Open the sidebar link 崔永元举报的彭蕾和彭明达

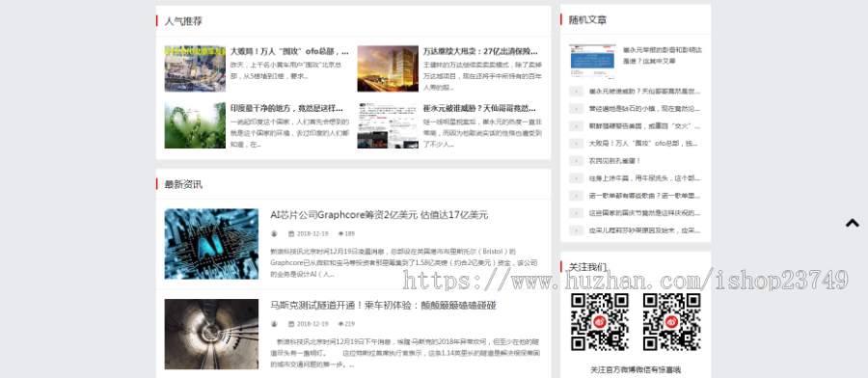click(663, 55)
